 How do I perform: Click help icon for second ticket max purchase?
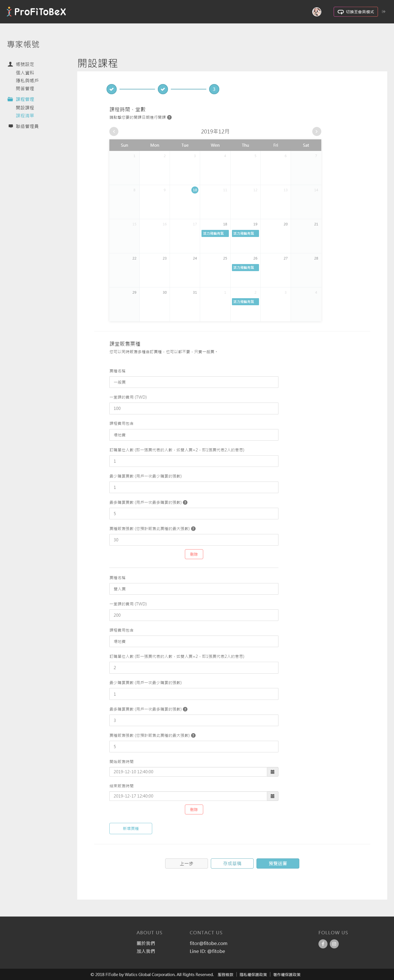[185, 709]
